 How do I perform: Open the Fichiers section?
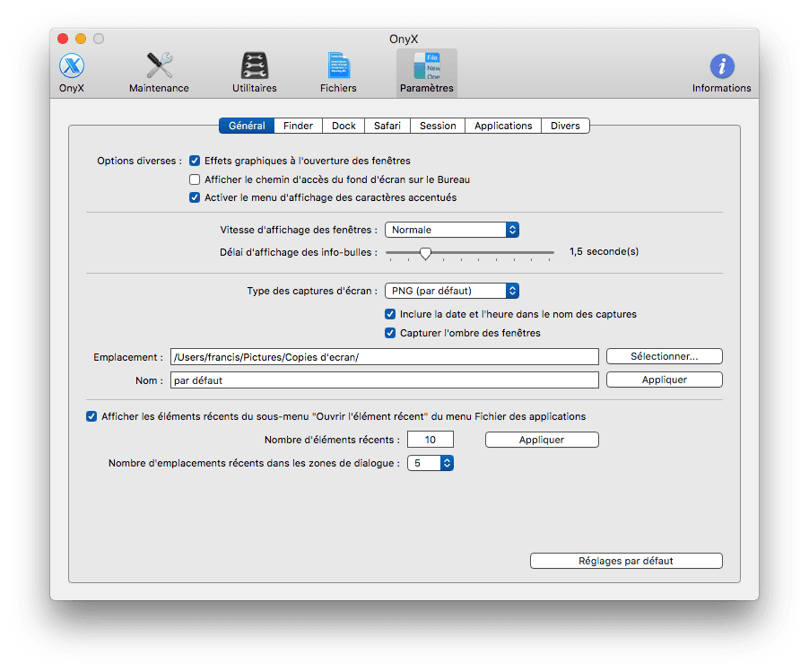[338, 73]
